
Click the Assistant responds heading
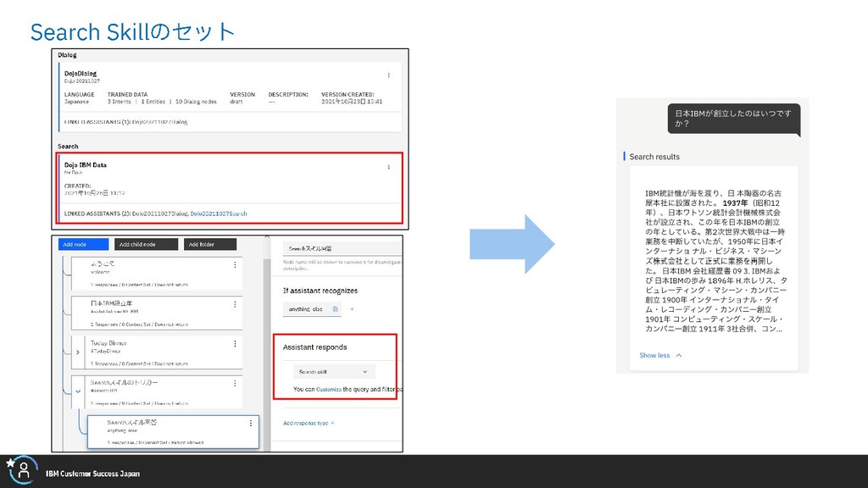tap(315, 347)
